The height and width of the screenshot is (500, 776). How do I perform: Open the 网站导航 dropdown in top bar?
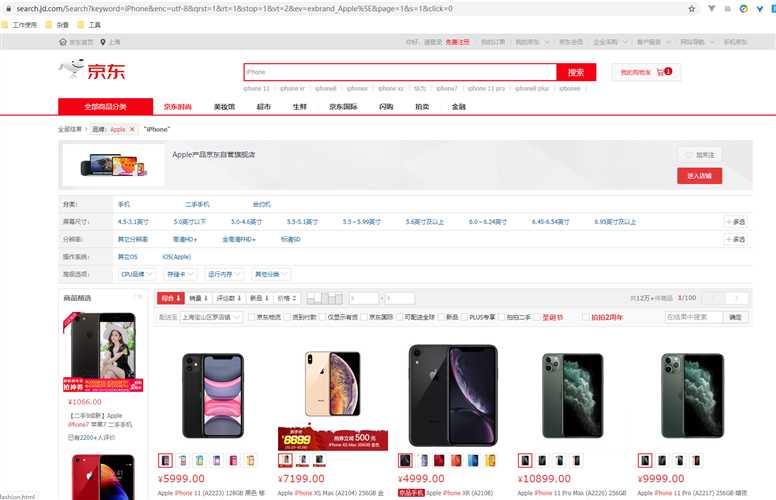click(x=697, y=42)
